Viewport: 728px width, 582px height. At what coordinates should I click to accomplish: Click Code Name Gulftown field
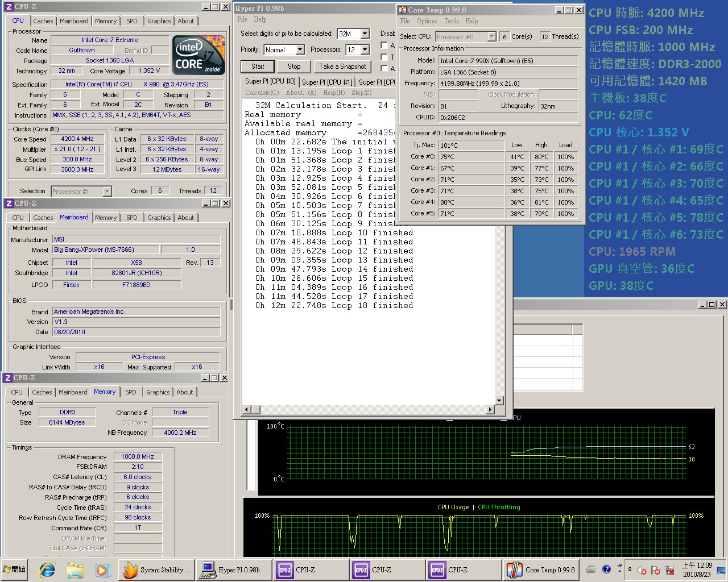click(82, 50)
